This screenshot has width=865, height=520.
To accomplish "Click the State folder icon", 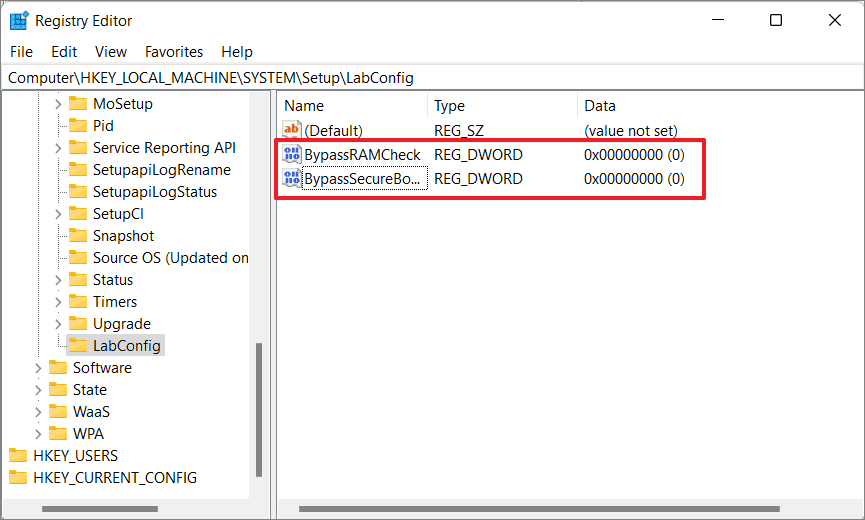I will click(58, 390).
